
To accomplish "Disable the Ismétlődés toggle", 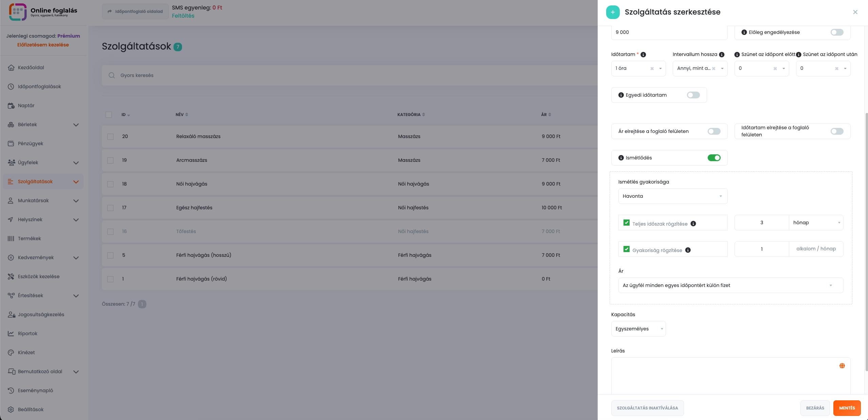I will click(714, 158).
